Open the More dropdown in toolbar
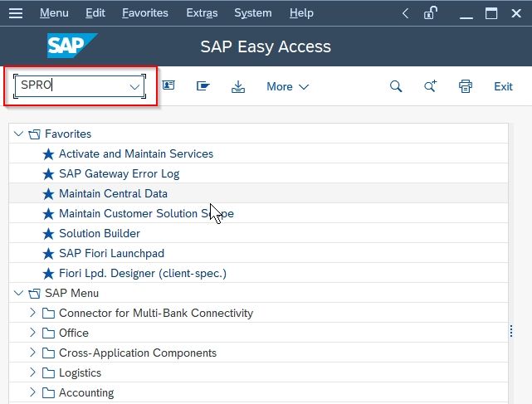532x404 pixels. click(287, 86)
